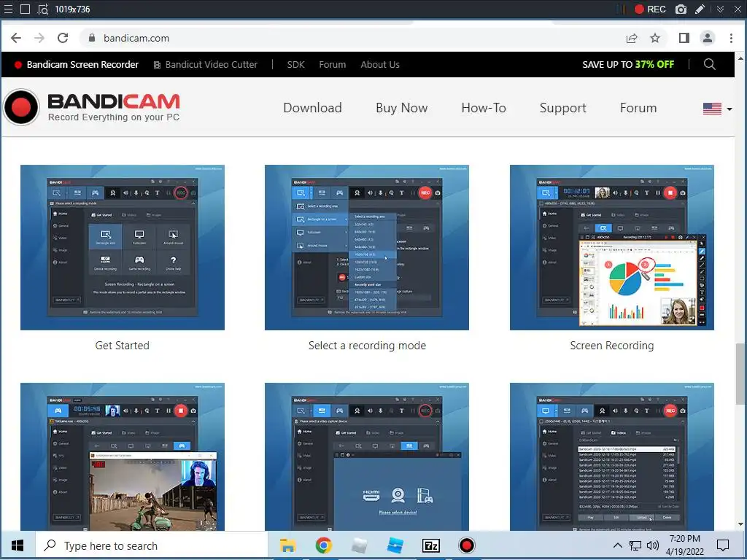Click the taskbar search box
747x560 pixels.
coord(152,545)
